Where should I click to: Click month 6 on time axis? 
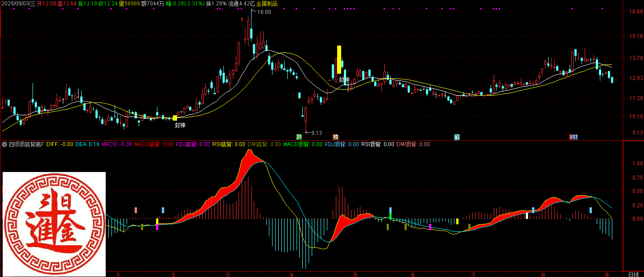413,274
